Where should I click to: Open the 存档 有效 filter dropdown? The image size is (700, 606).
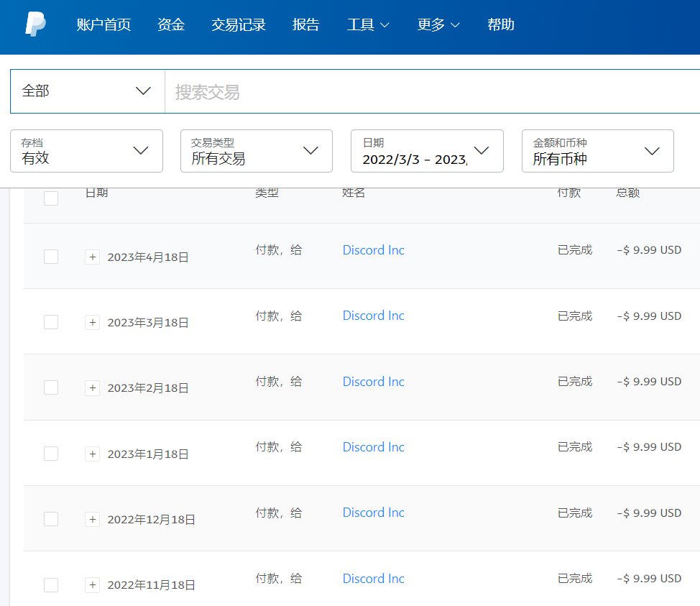pos(87,151)
